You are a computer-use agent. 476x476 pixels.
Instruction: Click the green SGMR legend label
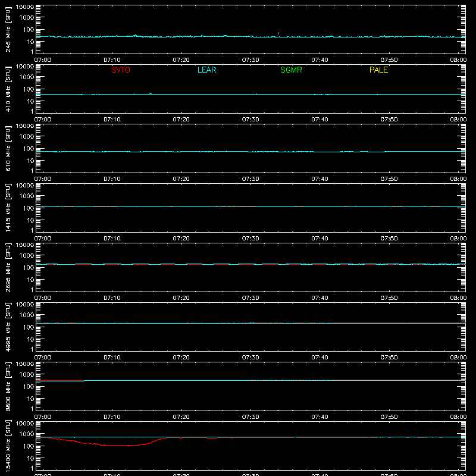291,70
